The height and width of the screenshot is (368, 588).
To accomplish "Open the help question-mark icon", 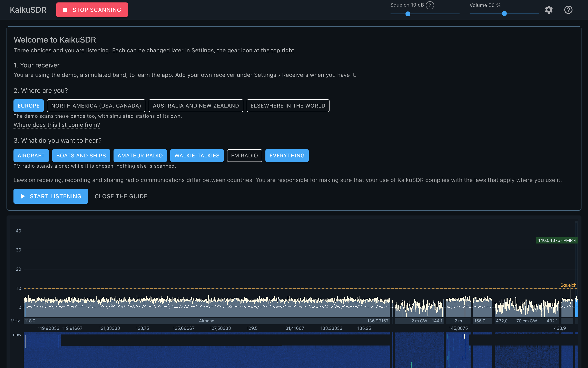I will (x=568, y=10).
